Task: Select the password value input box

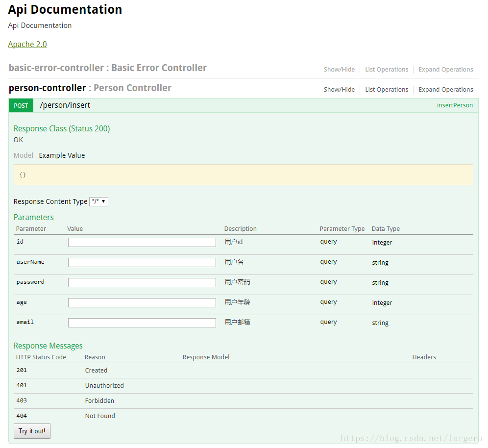Action: tap(142, 282)
